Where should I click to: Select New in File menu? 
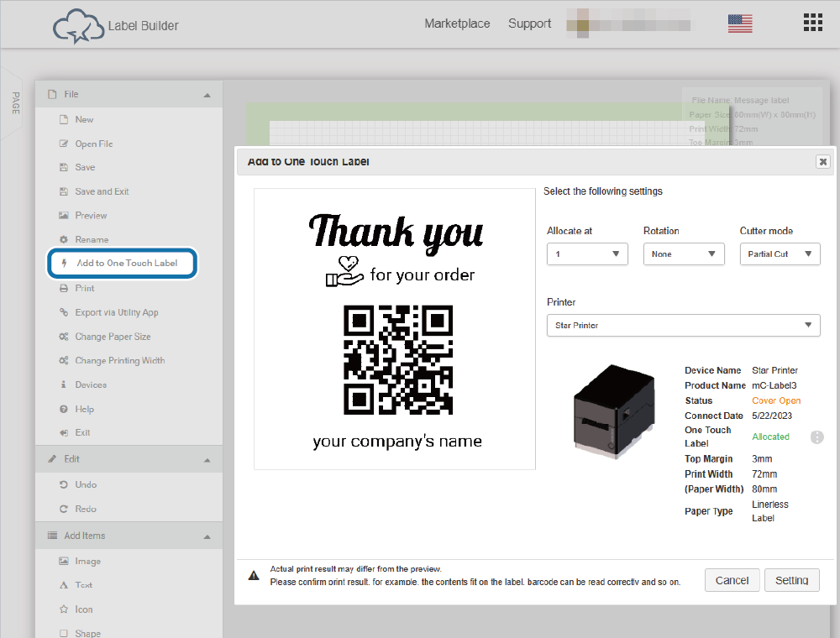[84, 119]
